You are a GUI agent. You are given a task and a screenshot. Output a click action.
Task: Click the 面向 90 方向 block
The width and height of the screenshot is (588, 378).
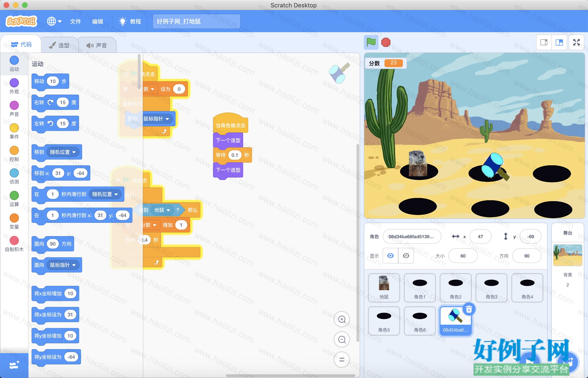(x=53, y=244)
